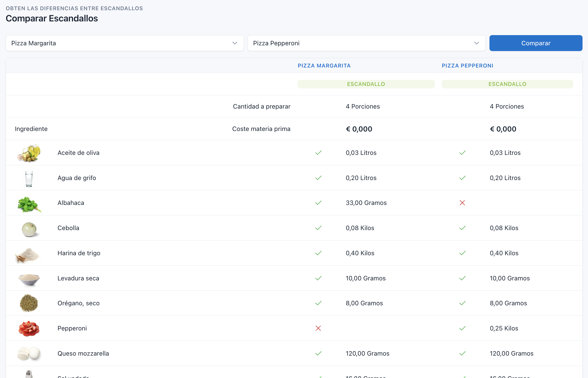Click the green check in Pepperoni row
Image resolution: width=588 pixels, height=378 pixels.
pos(462,328)
